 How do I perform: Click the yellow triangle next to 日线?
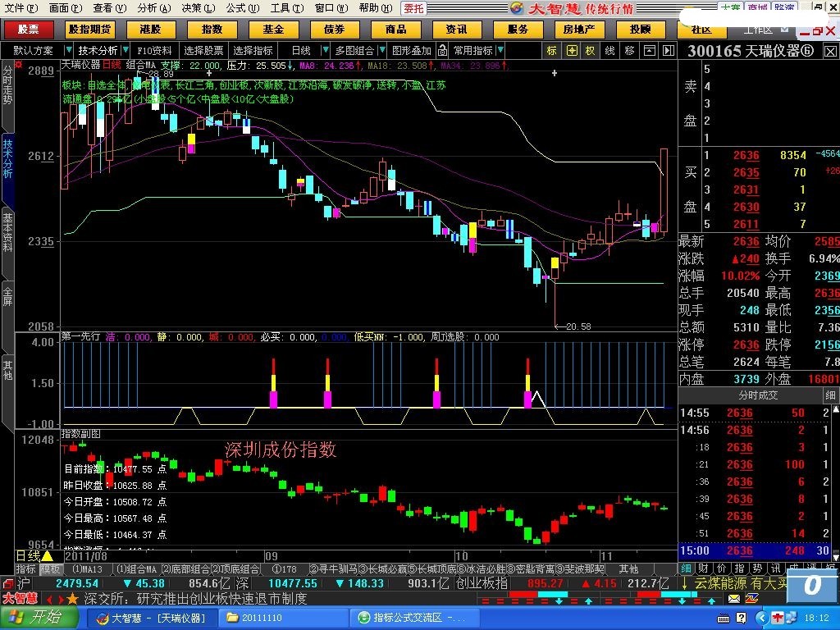pos(47,557)
